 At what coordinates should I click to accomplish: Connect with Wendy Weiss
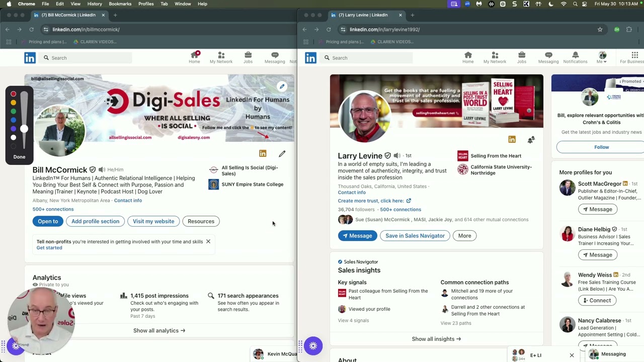tap(597, 300)
